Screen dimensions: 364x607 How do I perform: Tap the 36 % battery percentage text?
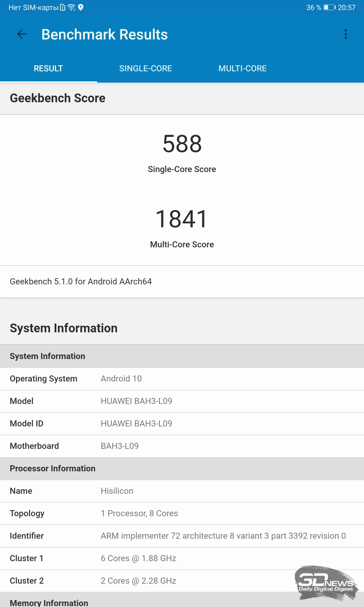coord(314,8)
